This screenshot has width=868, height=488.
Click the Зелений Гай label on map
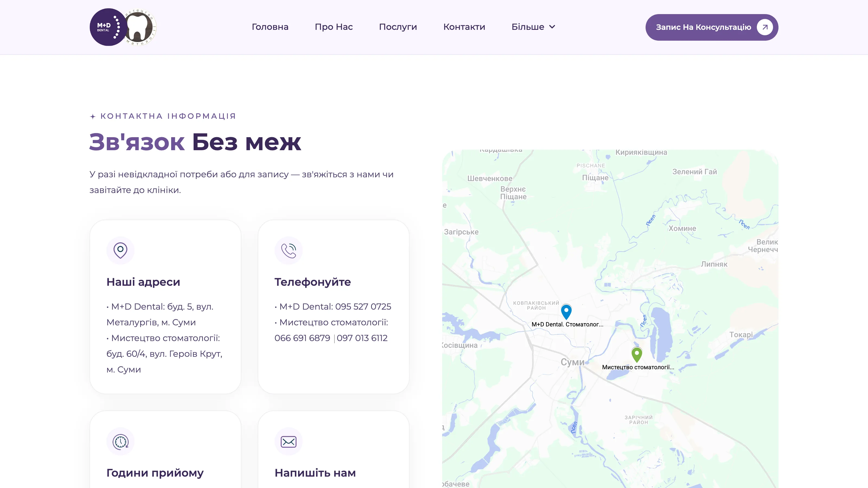694,172
